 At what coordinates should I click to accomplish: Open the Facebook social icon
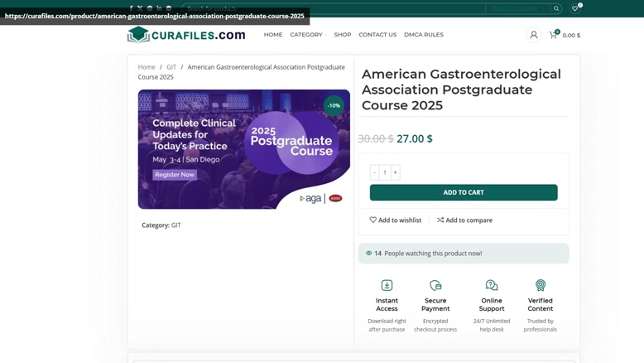(x=131, y=7)
